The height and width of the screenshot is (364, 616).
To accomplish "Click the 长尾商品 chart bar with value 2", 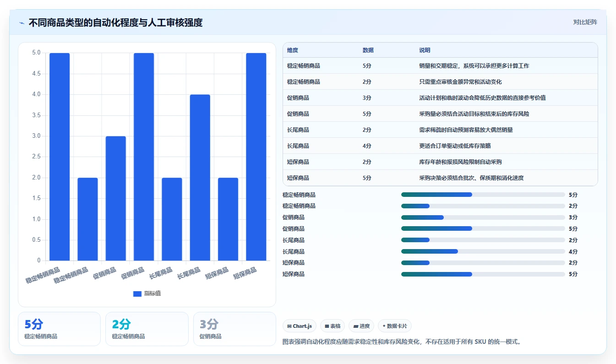I will pos(172,219).
